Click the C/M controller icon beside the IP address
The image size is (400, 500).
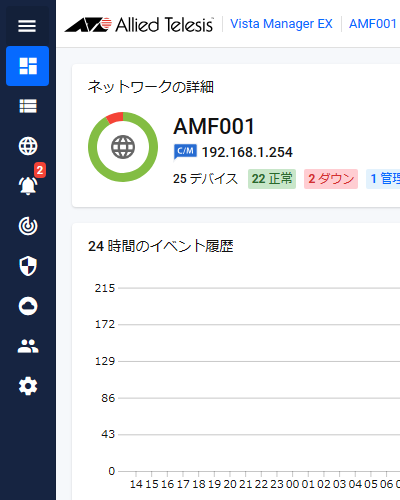[185, 152]
